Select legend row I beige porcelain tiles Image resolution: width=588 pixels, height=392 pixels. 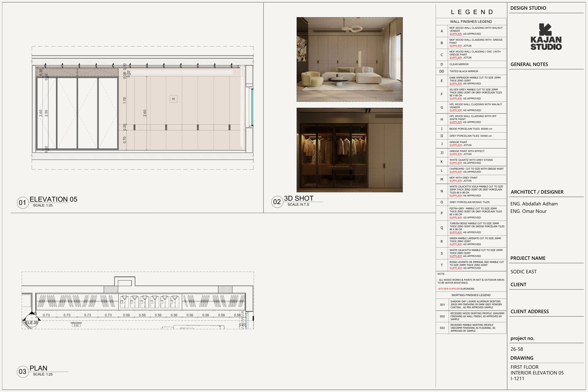point(471,129)
